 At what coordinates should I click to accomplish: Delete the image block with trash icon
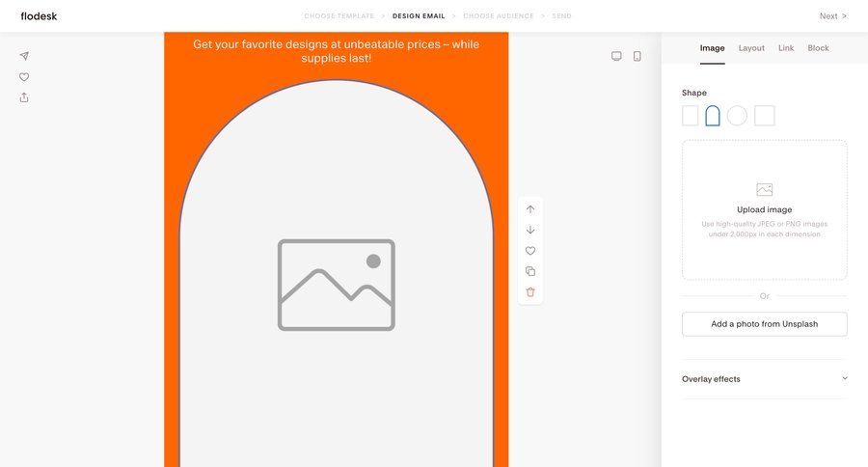pyautogui.click(x=530, y=292)
